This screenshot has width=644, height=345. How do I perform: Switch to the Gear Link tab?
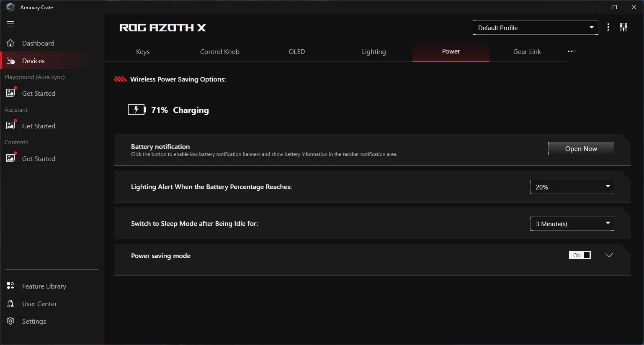(x=527, y=52)
